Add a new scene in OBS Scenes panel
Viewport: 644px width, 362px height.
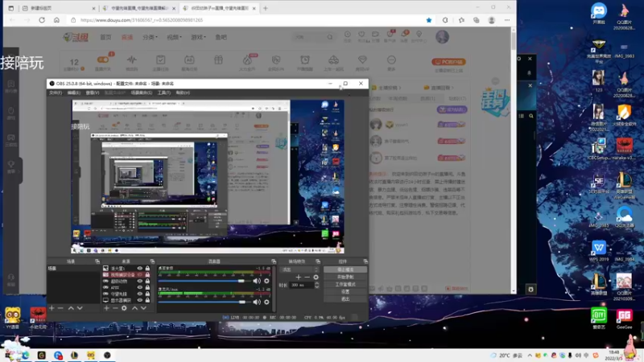pyautogui.click(x=52, y=308)
